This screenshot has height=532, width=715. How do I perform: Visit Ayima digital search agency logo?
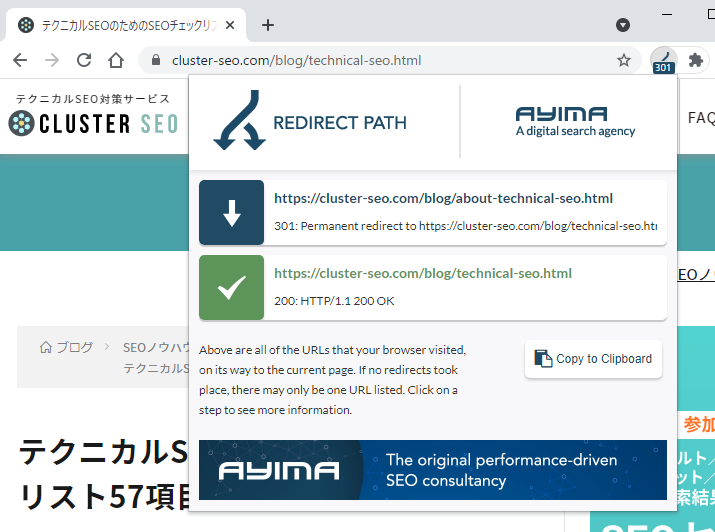pyautogui.click(x=575, y=121)
